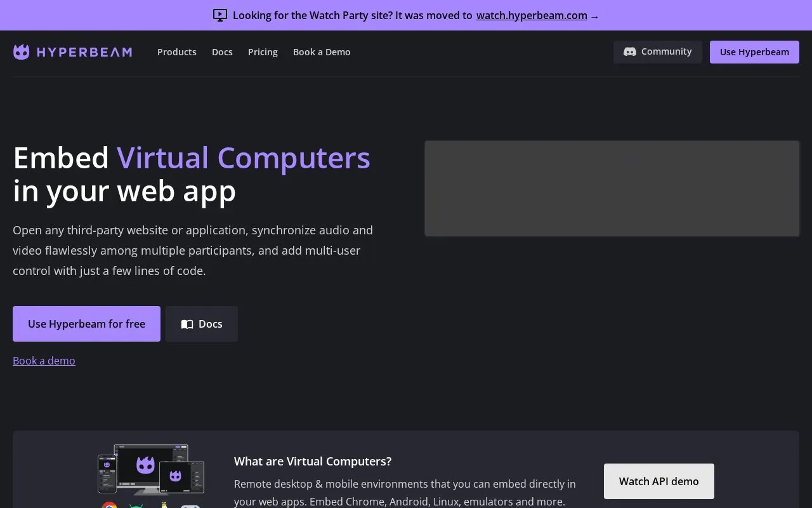Click the Discord icon in the Community button
Image resolution: width=812 pixels, height=508 pixels.
click(x=630, y=52)
